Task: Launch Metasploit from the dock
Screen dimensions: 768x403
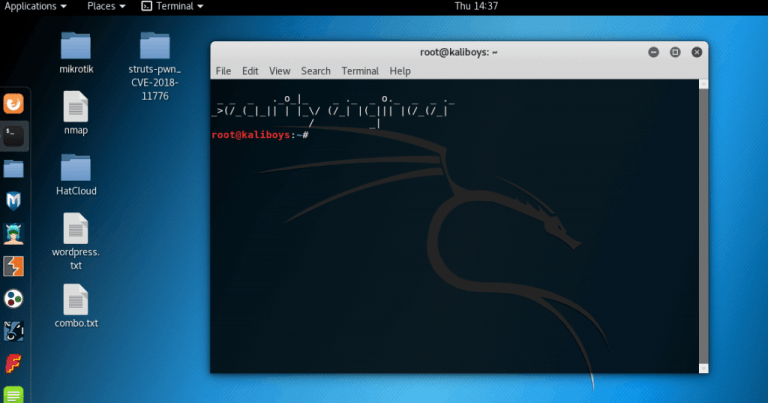Action: coord(14,201)
